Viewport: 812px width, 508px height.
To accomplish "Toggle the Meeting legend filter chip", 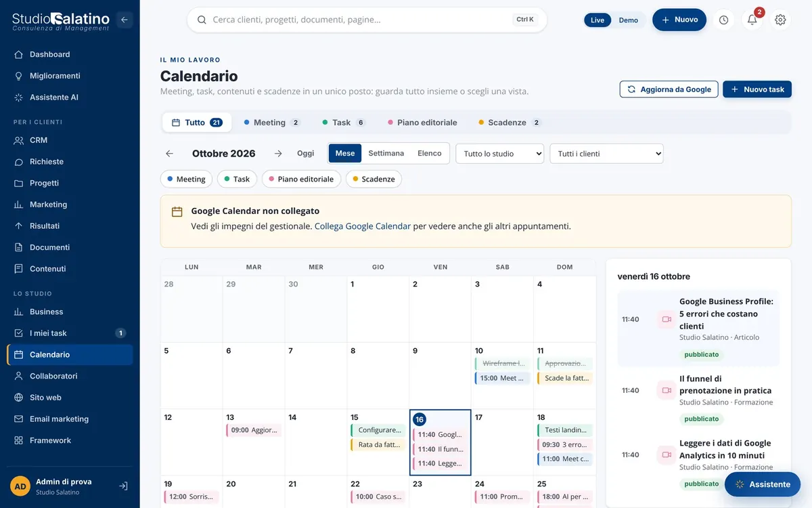I will pyautogui.click(x=186, y=179).
